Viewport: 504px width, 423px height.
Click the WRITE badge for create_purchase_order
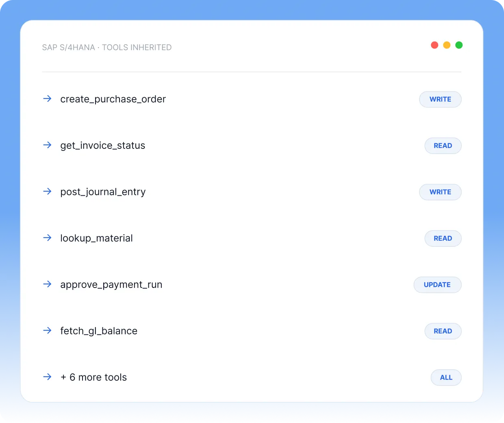(x=440, y=99)
